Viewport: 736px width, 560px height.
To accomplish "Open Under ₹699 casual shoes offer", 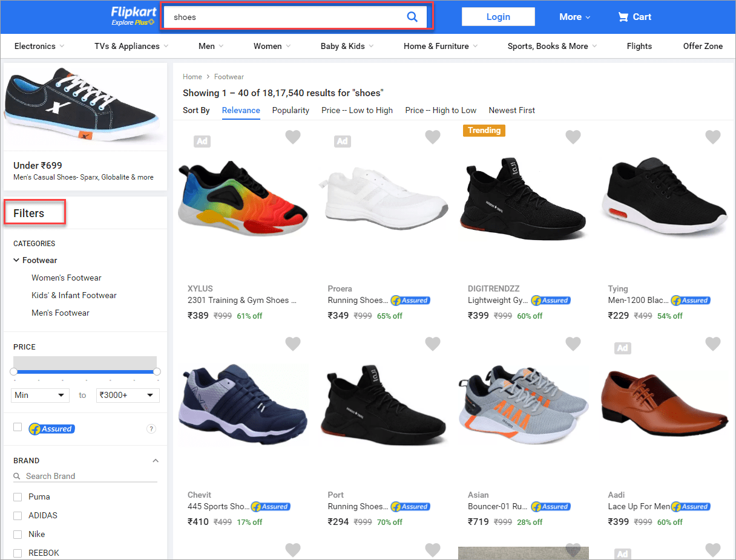I will (84, 171).
